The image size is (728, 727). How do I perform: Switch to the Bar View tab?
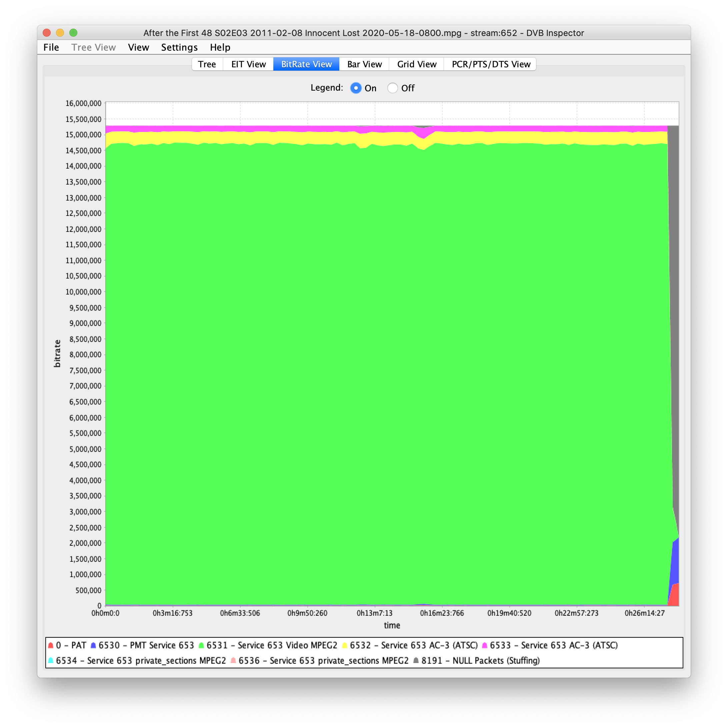point(364,64)
